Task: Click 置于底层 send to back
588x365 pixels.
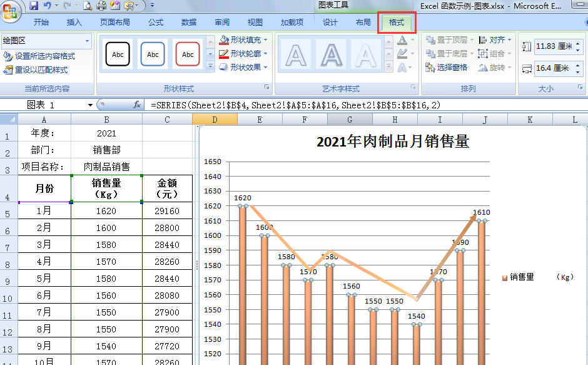Action: coord(447,54)
